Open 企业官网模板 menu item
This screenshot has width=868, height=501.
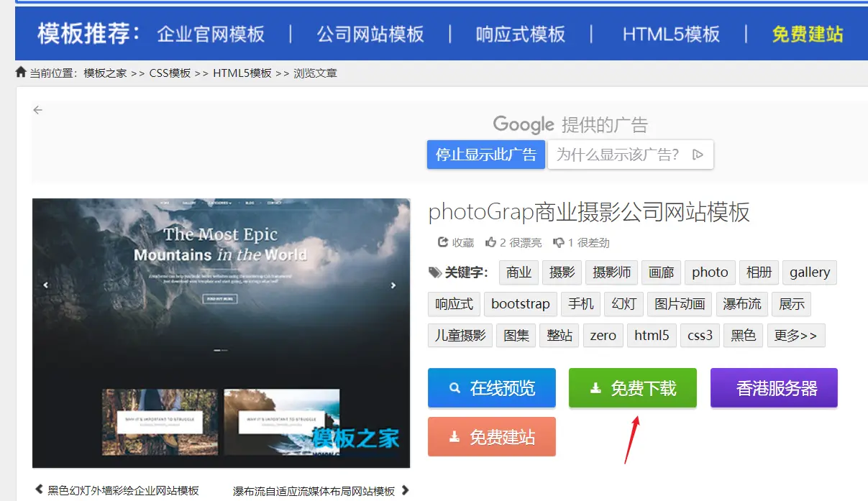211,34
